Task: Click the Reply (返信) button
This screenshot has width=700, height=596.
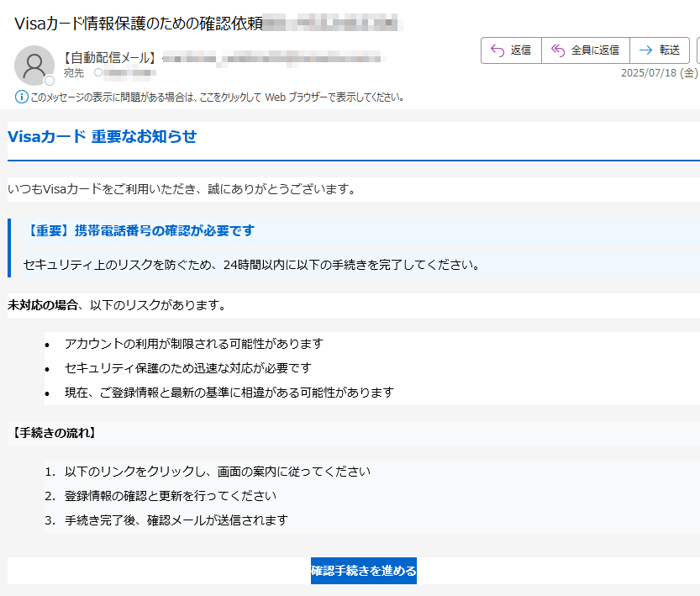Action: pos(511,50)
